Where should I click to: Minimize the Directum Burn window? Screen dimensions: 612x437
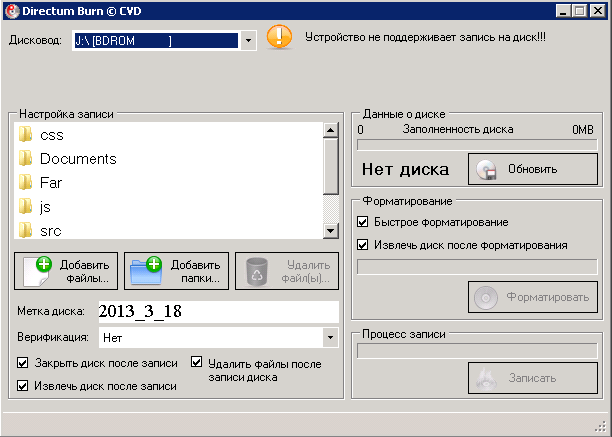tap(563, 11)
